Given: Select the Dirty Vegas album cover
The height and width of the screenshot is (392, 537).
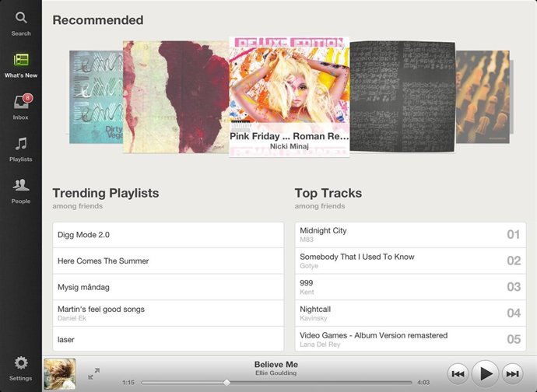Looking at the screenshot, I should point(96,97).
